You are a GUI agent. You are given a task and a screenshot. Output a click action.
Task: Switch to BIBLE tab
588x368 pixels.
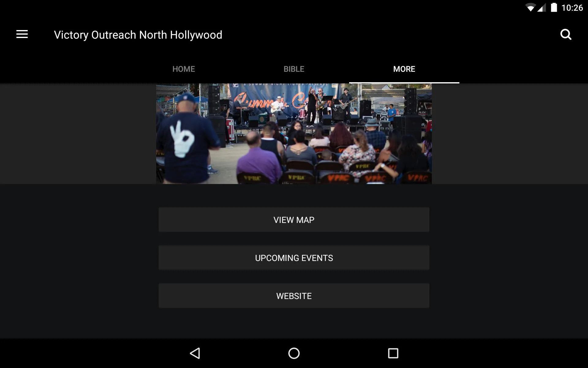tap(294, 69)
